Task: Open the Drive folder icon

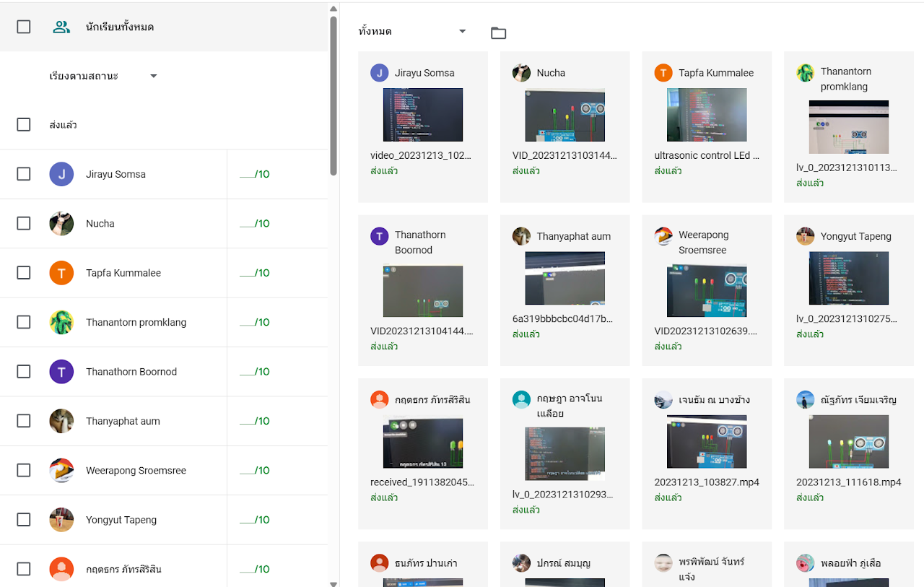Action: coord(498,32)
